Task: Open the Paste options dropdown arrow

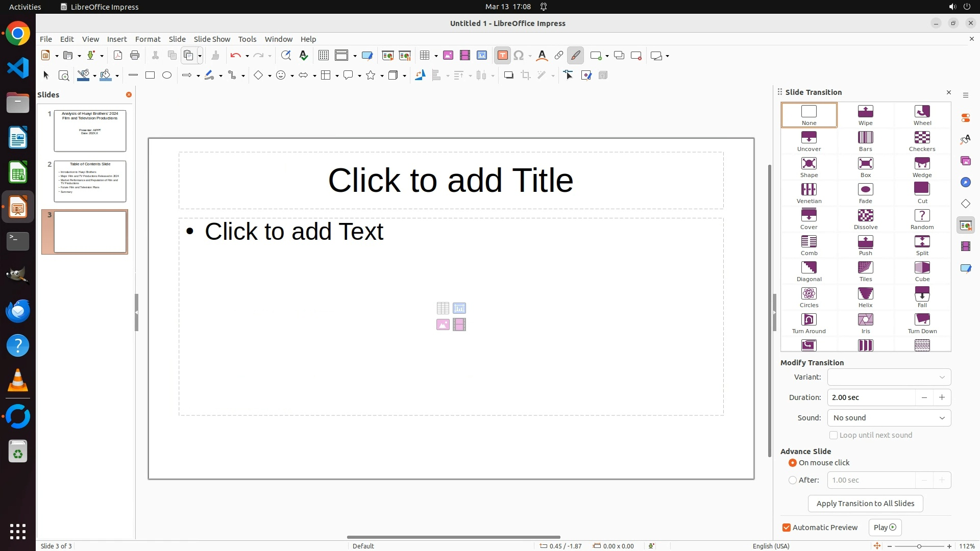Action: coord(200,56)
